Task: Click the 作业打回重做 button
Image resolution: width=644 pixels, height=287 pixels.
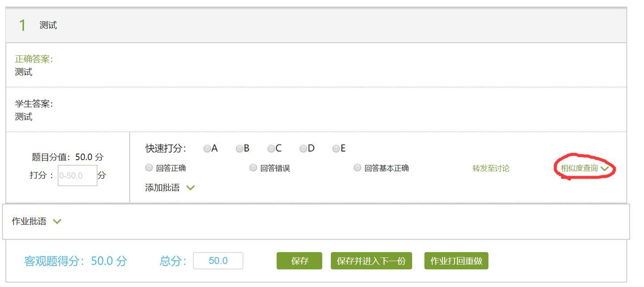Action: (457, 261)
